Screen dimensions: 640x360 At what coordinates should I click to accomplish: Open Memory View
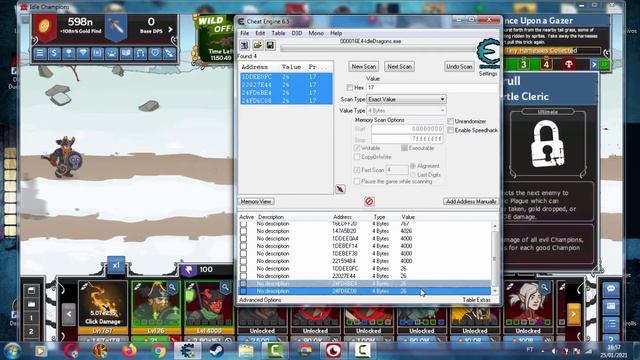[256, 202]
